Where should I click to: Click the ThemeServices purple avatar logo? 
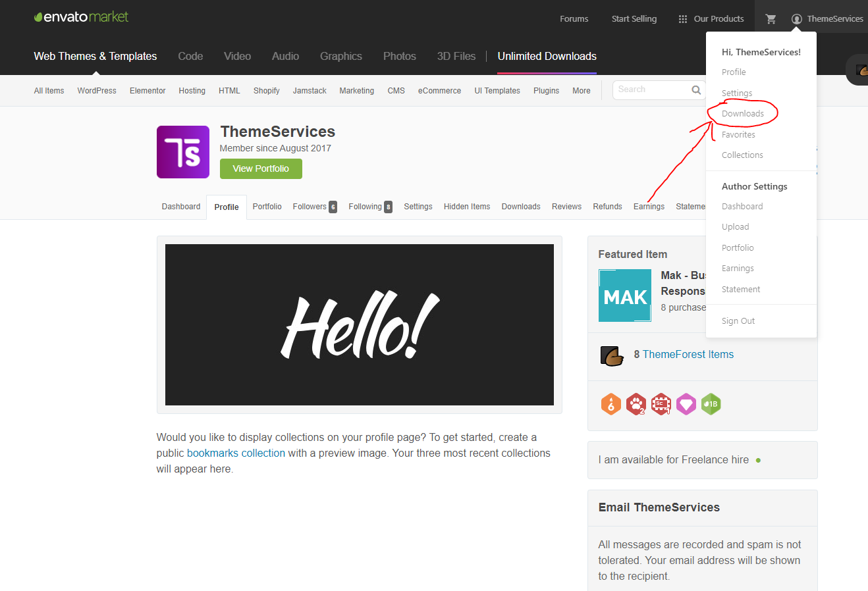click(183, 152)
